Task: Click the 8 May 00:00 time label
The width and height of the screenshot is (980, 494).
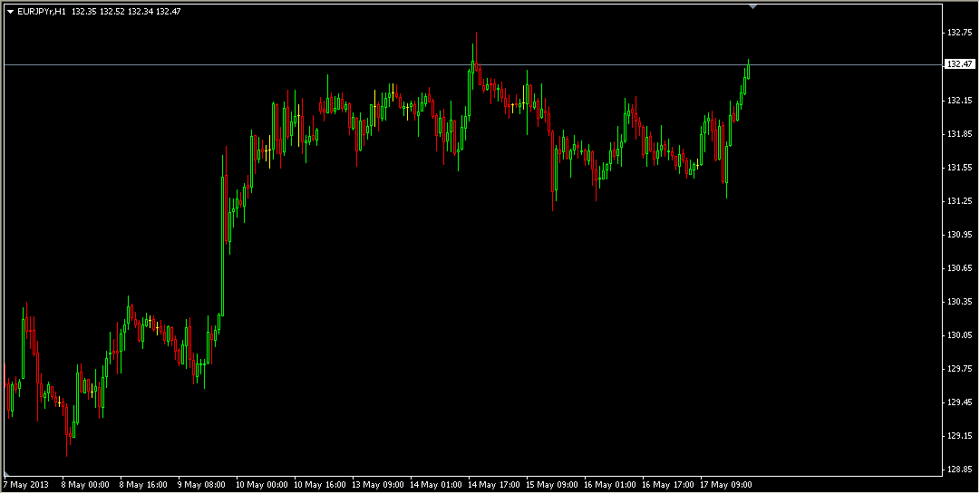Action: tap(85, 485)
